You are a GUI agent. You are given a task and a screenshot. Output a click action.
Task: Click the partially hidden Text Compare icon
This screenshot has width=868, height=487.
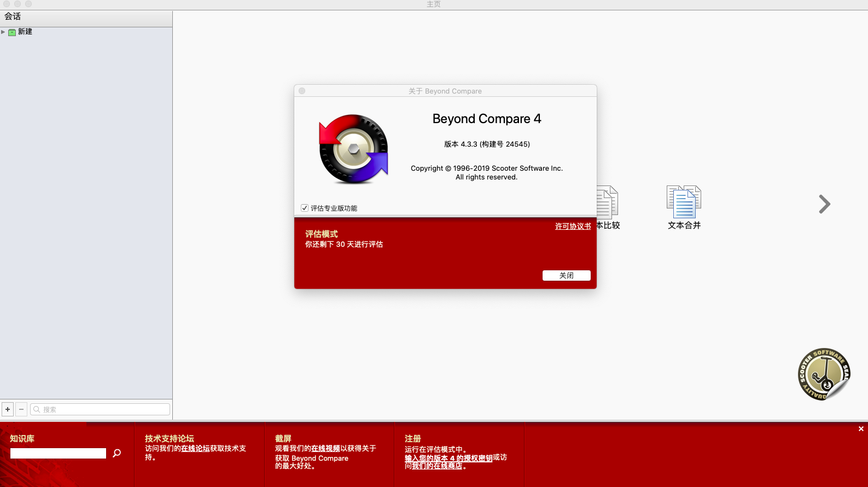pos(608,207)
